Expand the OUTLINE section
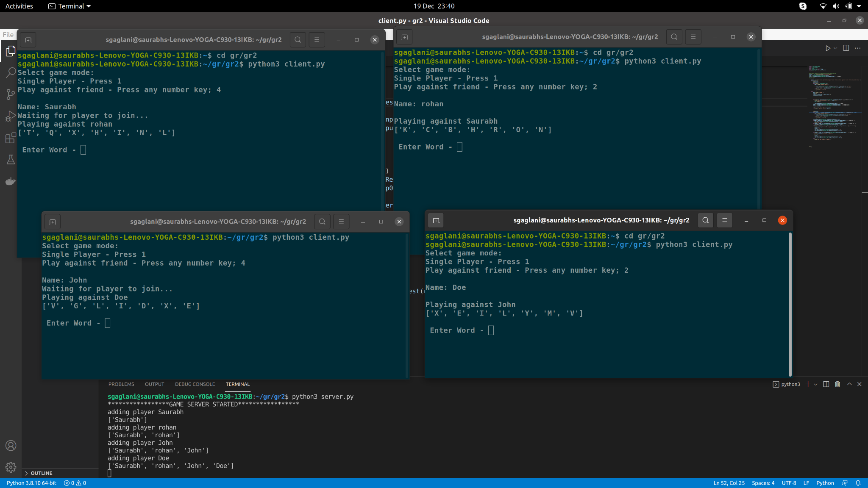The image size is (868, 488). [60, 473]
